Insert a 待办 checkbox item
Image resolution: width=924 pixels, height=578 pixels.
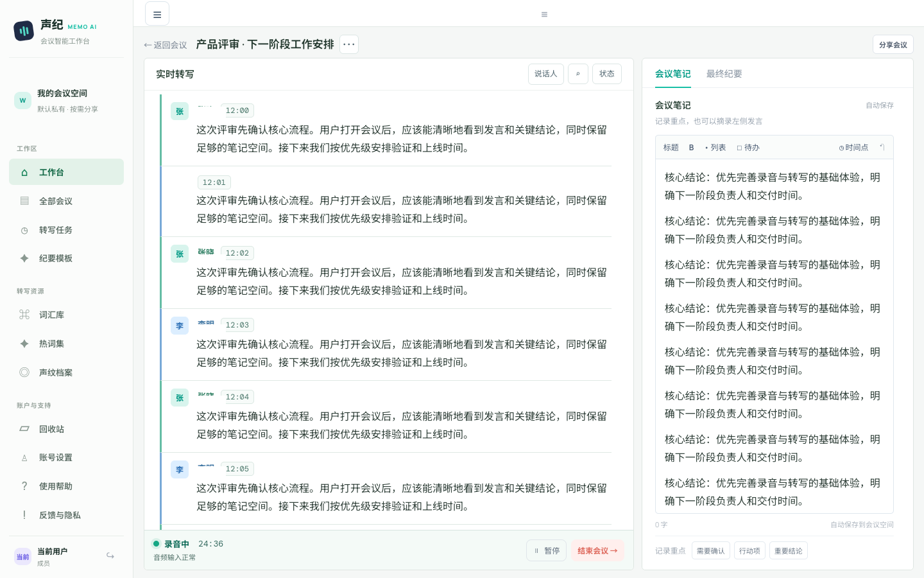coord(748,147)
